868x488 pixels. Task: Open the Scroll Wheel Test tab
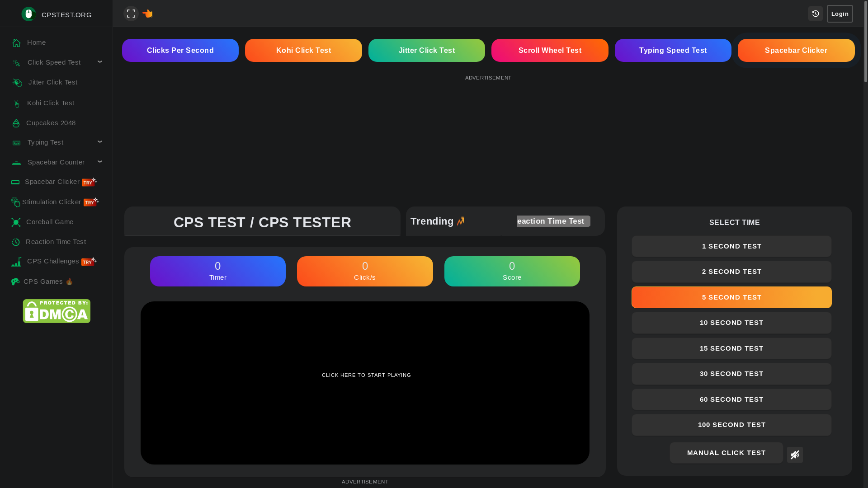tap(550, 50)
